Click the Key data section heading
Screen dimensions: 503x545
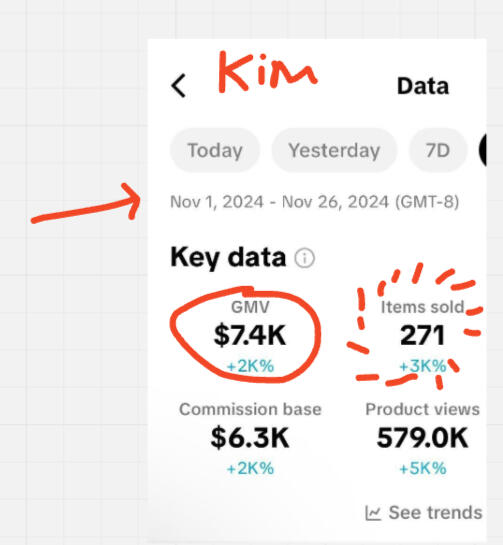pos(228,257)
